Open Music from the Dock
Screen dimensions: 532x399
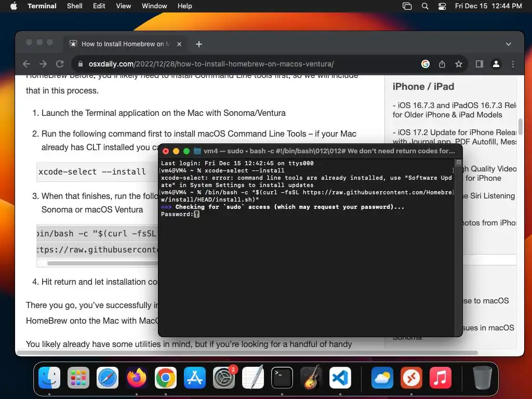pyautogui.click(x=441, y=378)
